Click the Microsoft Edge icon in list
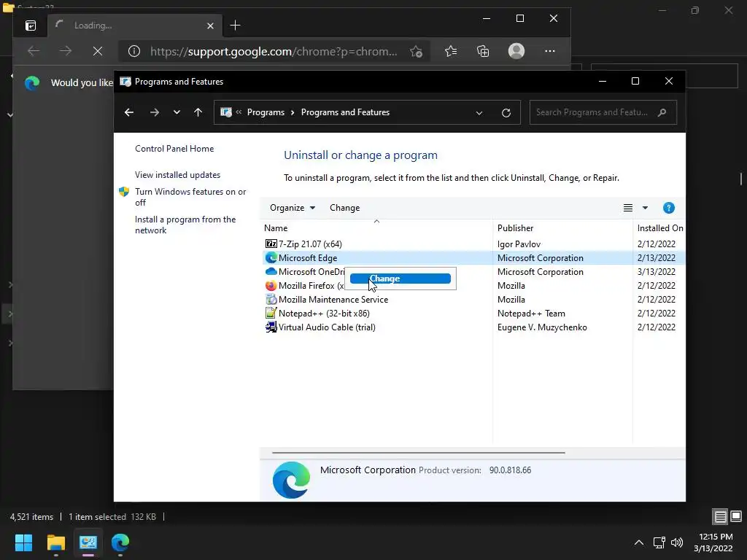Screen dimensions: 747x560 click(x=271, y=257)
